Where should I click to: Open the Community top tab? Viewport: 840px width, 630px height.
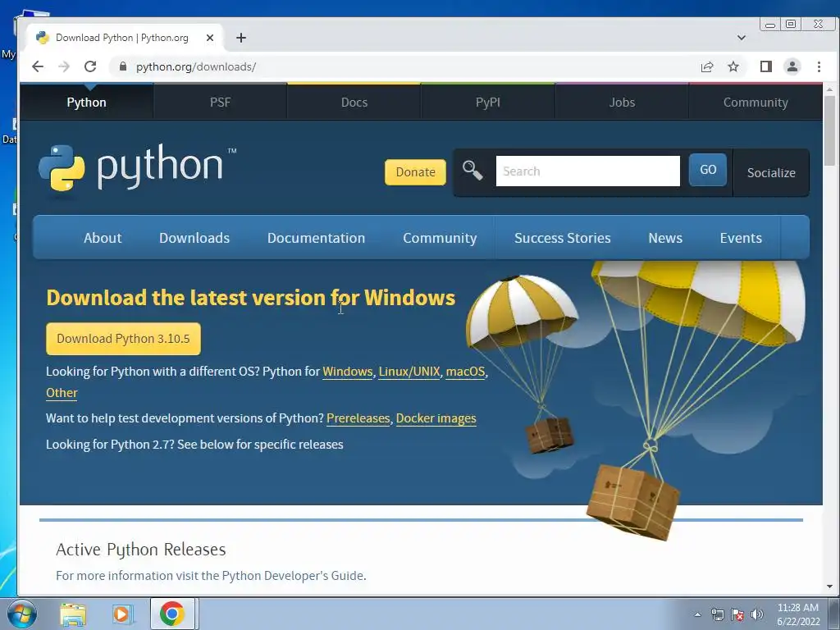756,103
